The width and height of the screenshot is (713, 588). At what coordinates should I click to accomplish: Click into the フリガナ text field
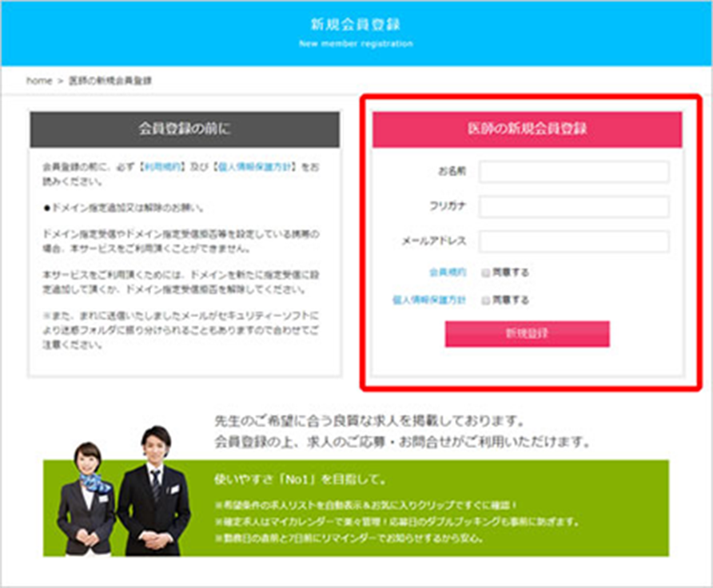point(573,207)
